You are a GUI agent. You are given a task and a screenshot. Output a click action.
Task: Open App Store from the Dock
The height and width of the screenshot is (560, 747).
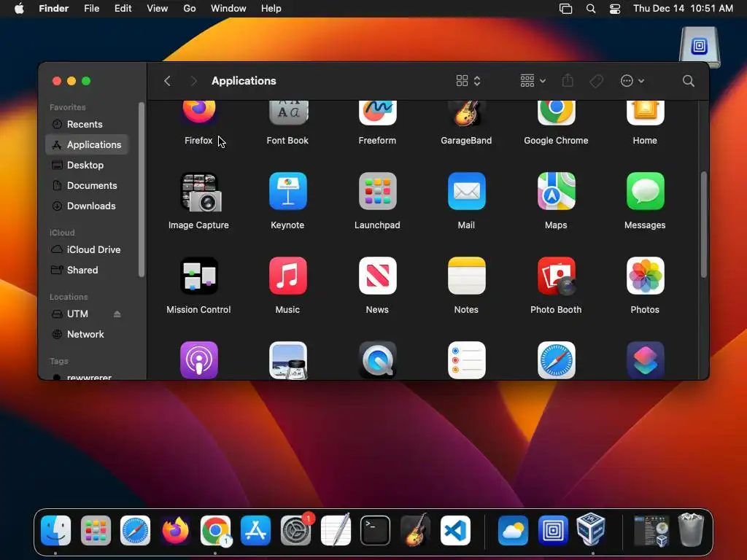[256, 531]
